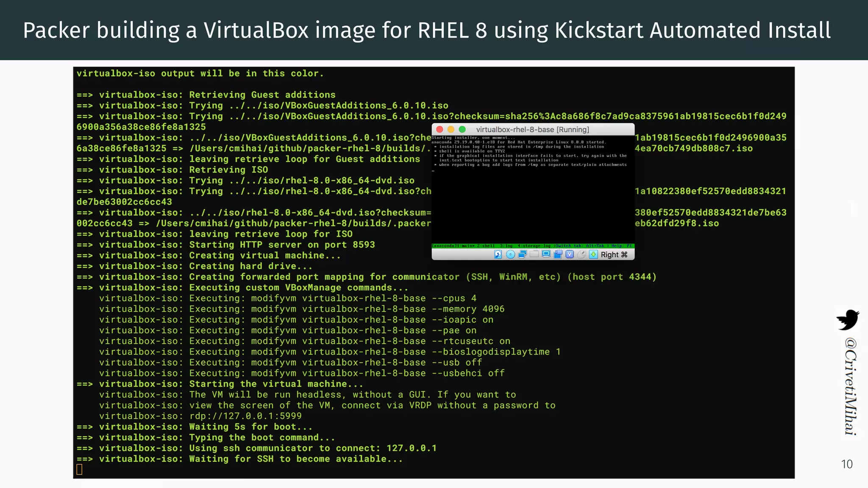Click 'Switch tab: Alt+Tab' in status bar
The image size is (868, 488).
click(580, 246)
